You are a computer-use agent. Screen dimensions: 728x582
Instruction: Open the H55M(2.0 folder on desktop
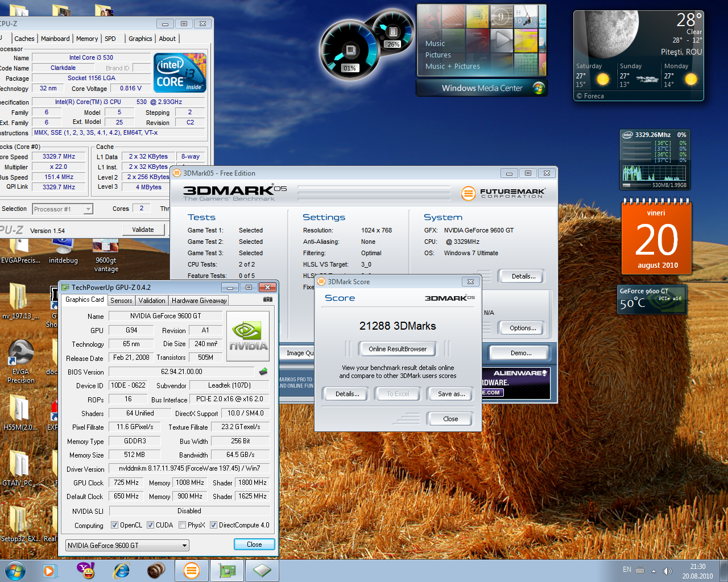click(x=20, y=413)
